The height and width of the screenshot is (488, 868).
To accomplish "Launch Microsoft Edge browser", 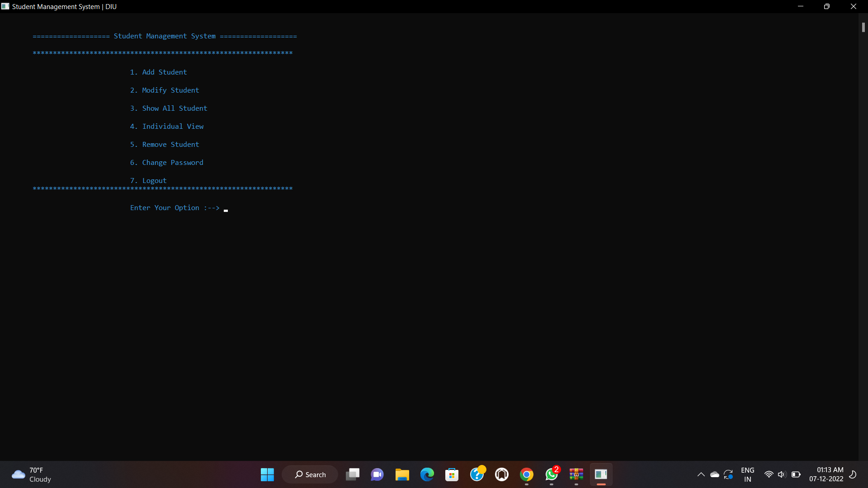I will [x=427, y=474].
